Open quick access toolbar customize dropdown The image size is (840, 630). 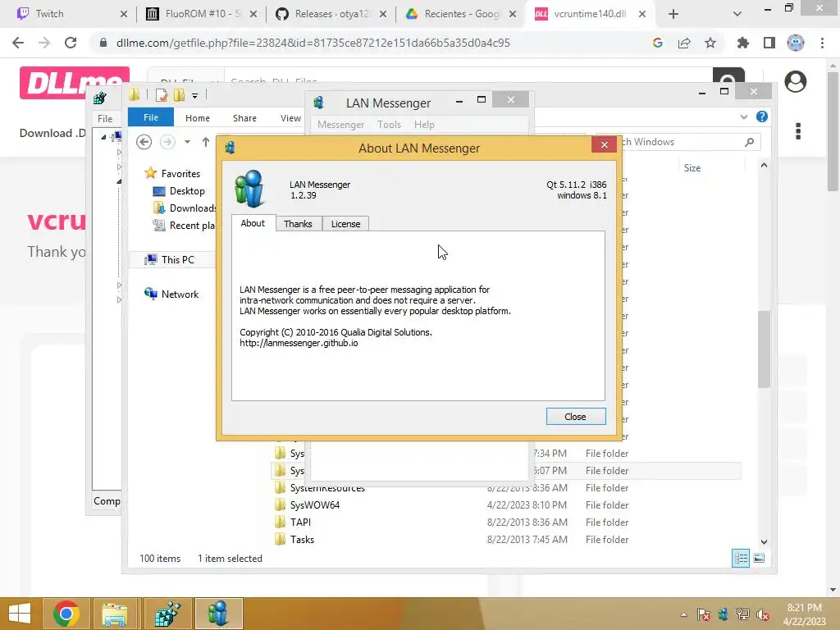195,95
